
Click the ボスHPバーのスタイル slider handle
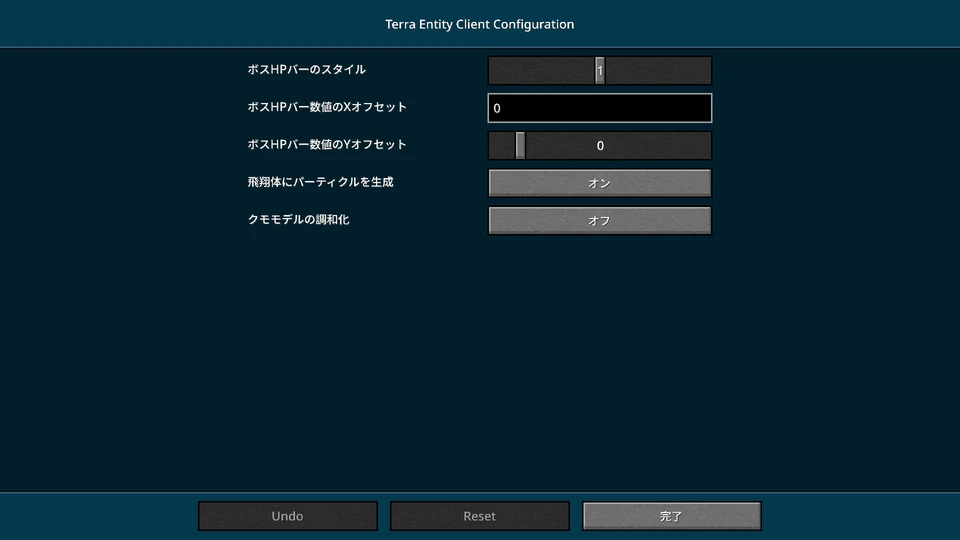600,70
